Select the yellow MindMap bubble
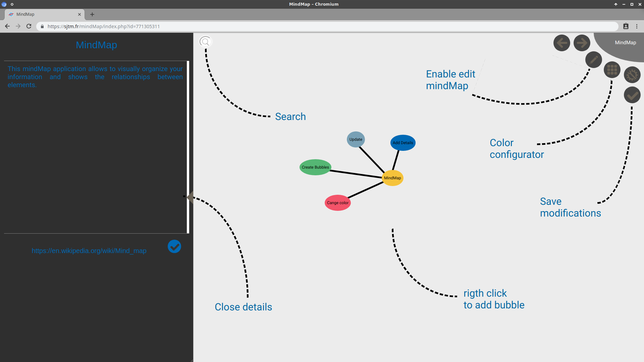 (x=392, y=178)
